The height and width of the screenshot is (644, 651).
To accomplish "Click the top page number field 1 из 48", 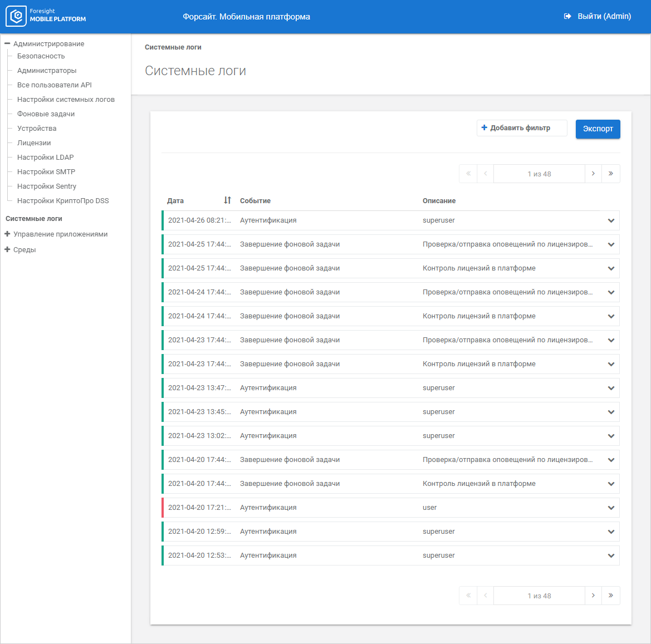I will 539,174.
